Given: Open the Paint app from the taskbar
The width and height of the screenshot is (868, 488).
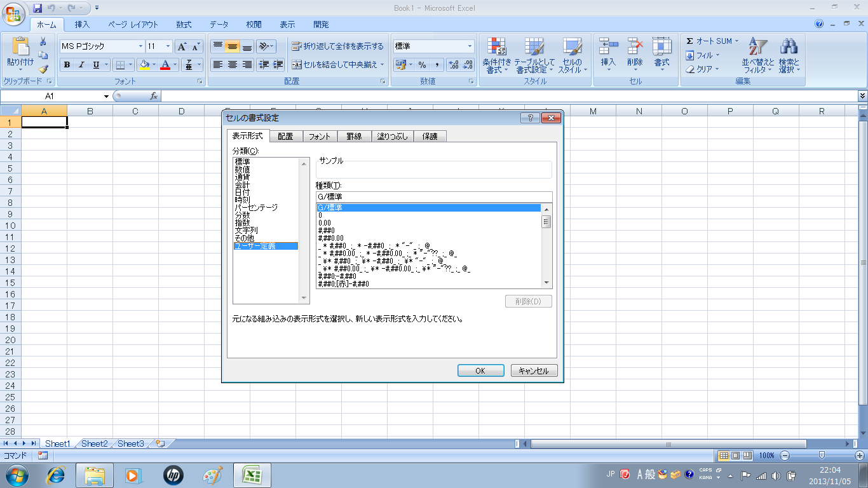Looking at the screenshot, I should tap(213, 475).
